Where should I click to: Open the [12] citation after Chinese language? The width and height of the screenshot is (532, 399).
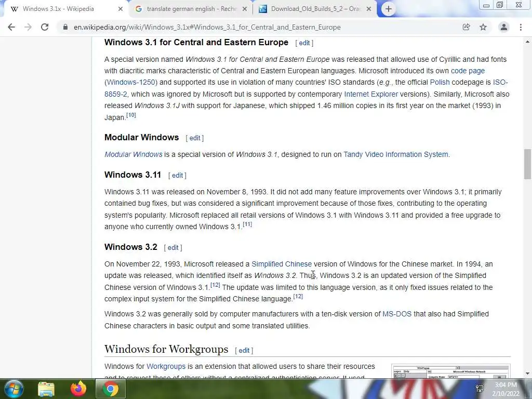coord(298,296)
